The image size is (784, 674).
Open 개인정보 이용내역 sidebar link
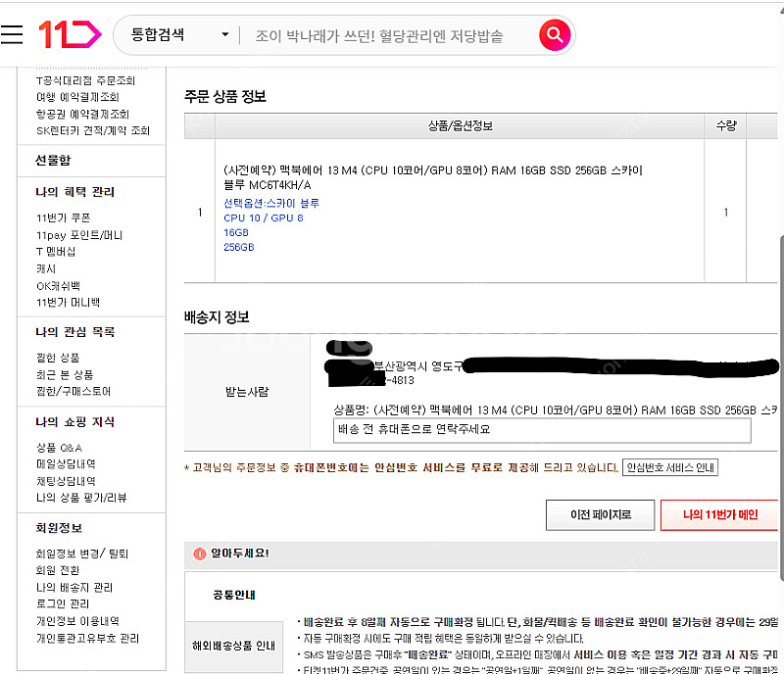point(77,621)
